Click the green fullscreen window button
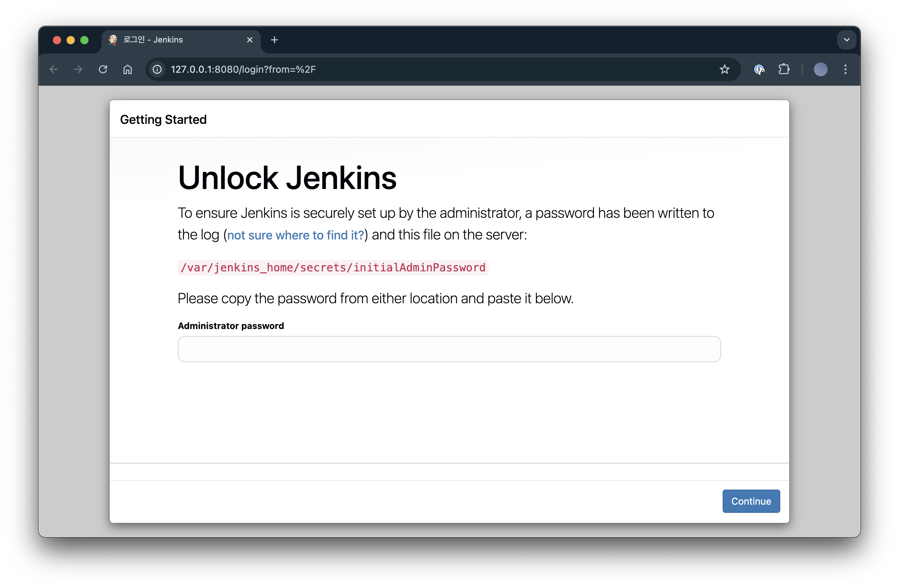 click(85, 40)
